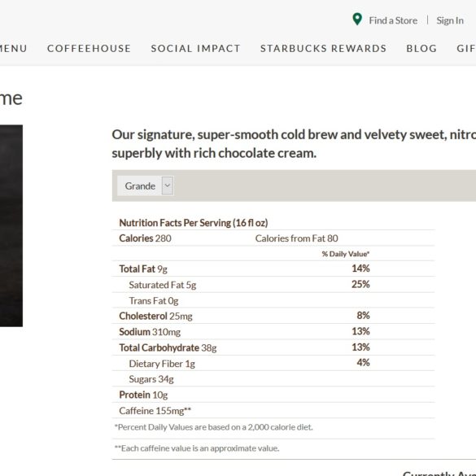The image size is (476, 476).
Task: Open the Coffeehouse menu item
Action: click(x=89, y=49)
